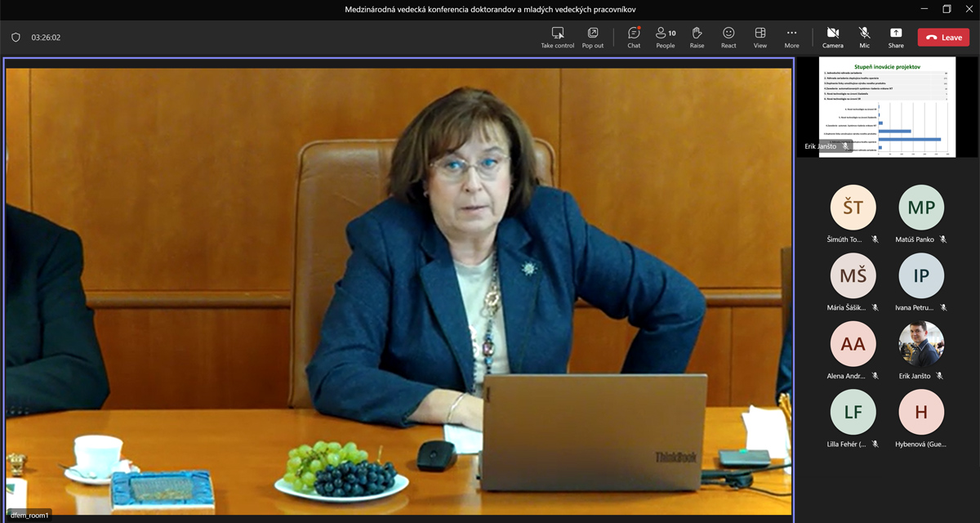
Task: Open the View layout menu
Action: (760, 38)
